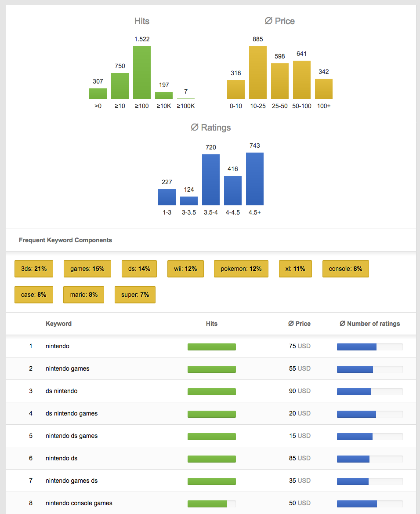The height and width of the screenshot is (514, 420).
Task: Sort table by Keyword column header
Action: point(58,324)
